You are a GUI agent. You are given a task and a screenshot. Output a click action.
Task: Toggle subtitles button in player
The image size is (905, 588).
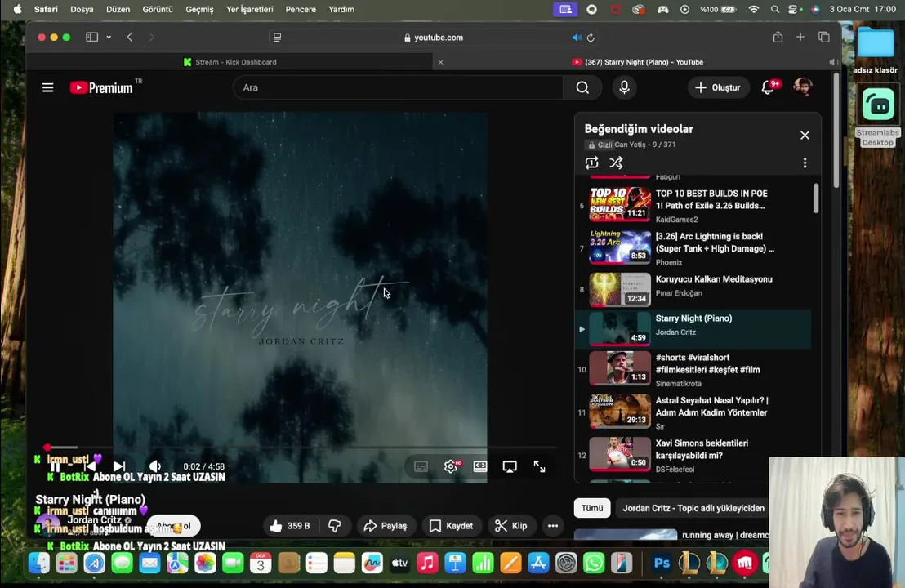coord(421,467)
